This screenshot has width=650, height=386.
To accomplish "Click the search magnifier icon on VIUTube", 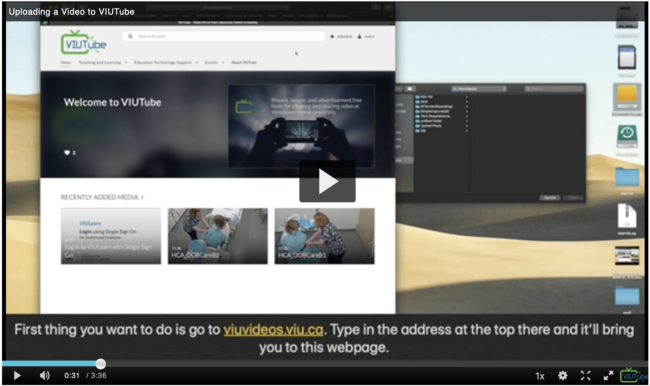I will pyautogui.click(x=130, y=36).
